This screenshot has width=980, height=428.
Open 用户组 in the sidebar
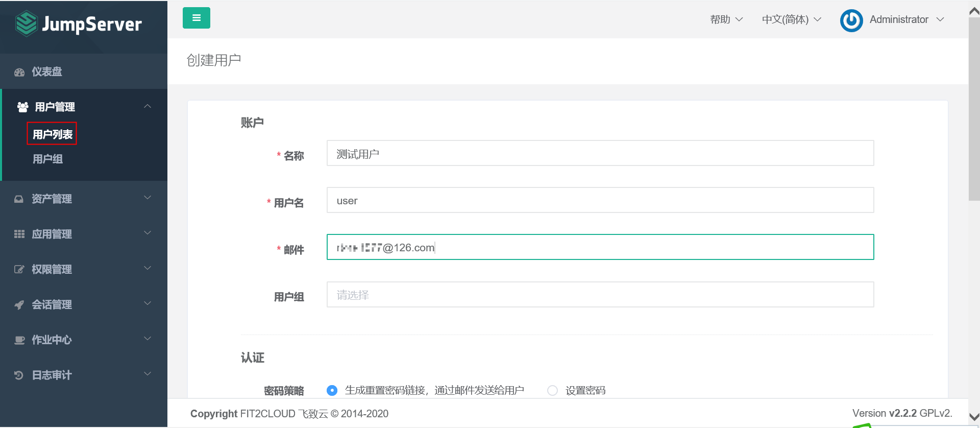(47, 159)
